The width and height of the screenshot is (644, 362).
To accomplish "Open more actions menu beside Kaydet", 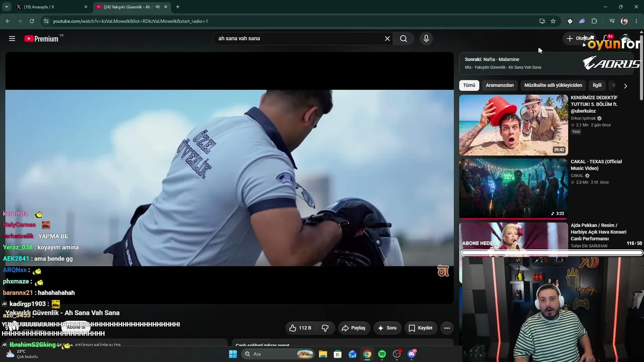I will pos(447,328).
